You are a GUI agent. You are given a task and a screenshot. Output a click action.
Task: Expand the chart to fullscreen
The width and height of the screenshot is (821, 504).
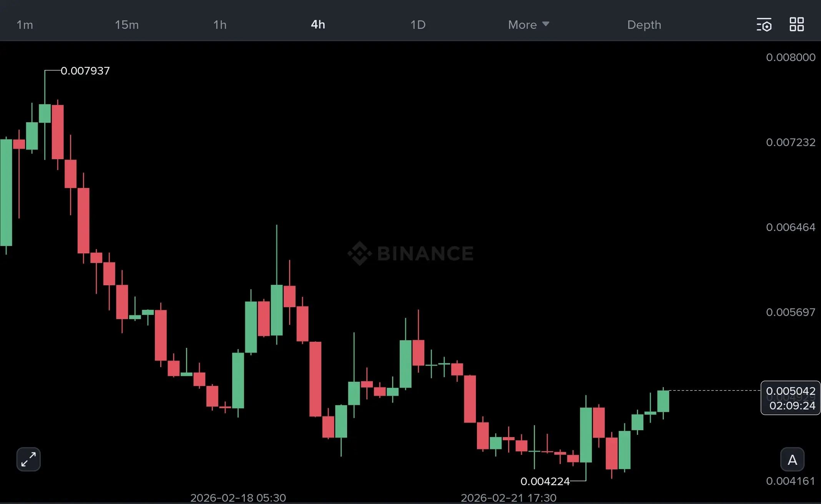pos(28,459)
